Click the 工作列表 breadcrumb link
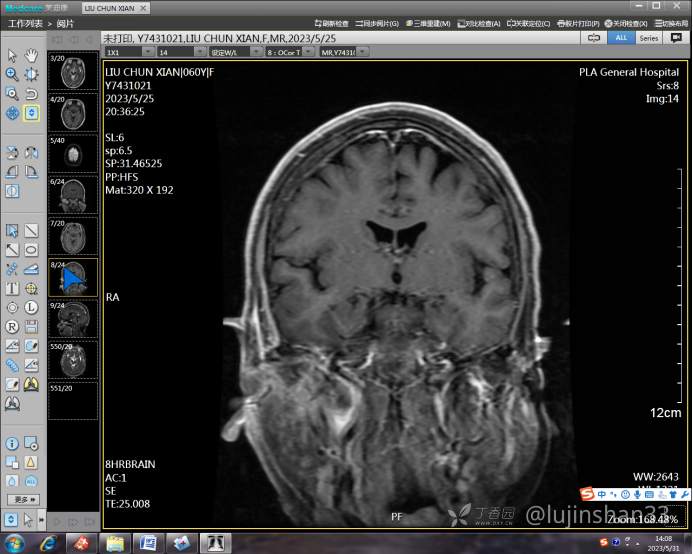This screenshot has width=693, height=554. tap(25, 23)
